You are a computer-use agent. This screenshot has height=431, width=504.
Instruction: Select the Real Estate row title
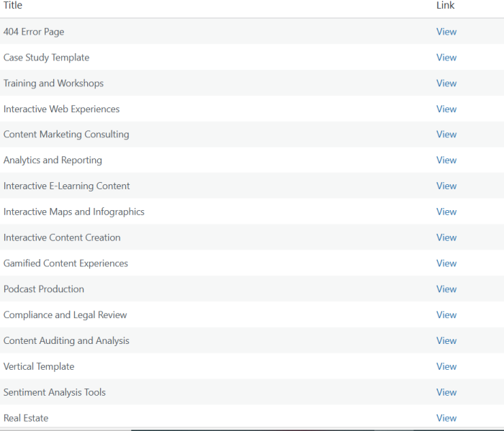[x=26, y=418]
